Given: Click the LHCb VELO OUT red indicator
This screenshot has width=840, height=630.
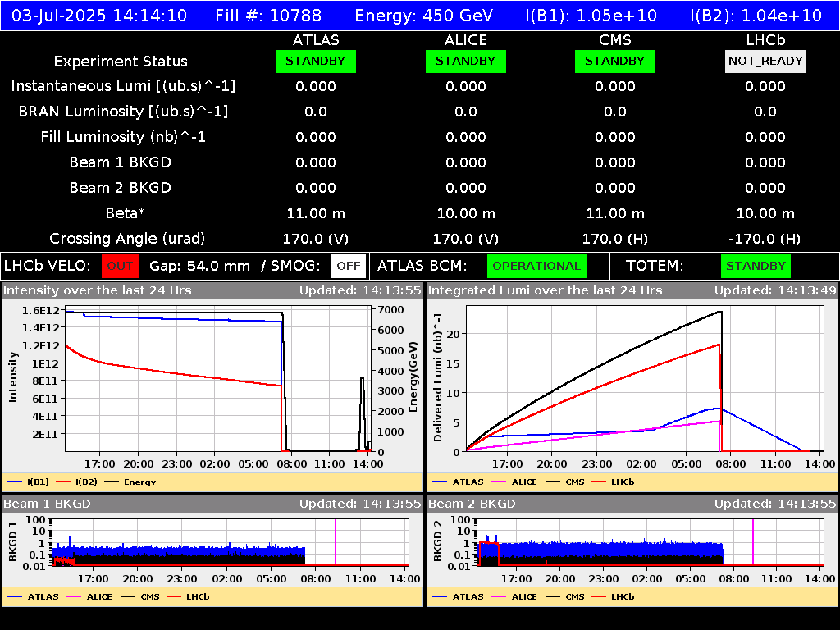Looking at the screenshot, I should 120,266.
